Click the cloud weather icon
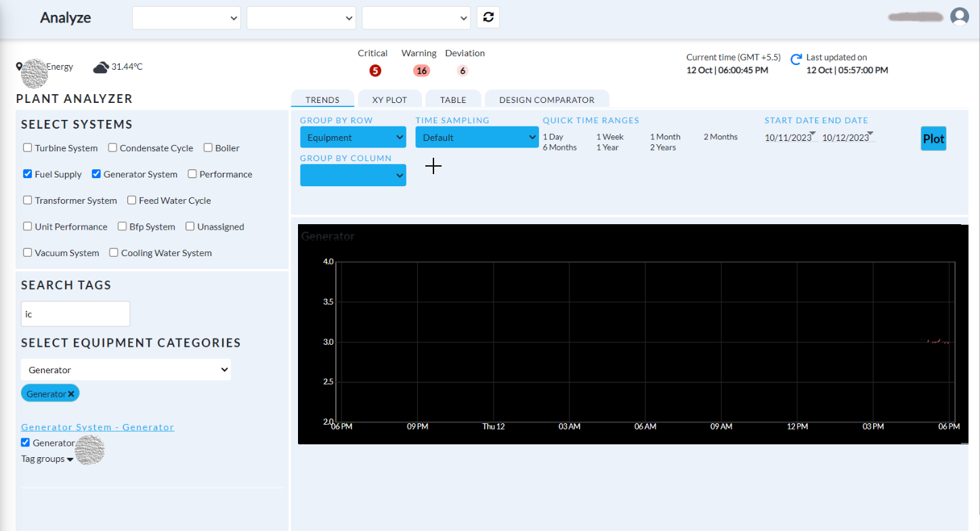Image resolution: width=980 pixels, height=531 pixels. point(101,67)
